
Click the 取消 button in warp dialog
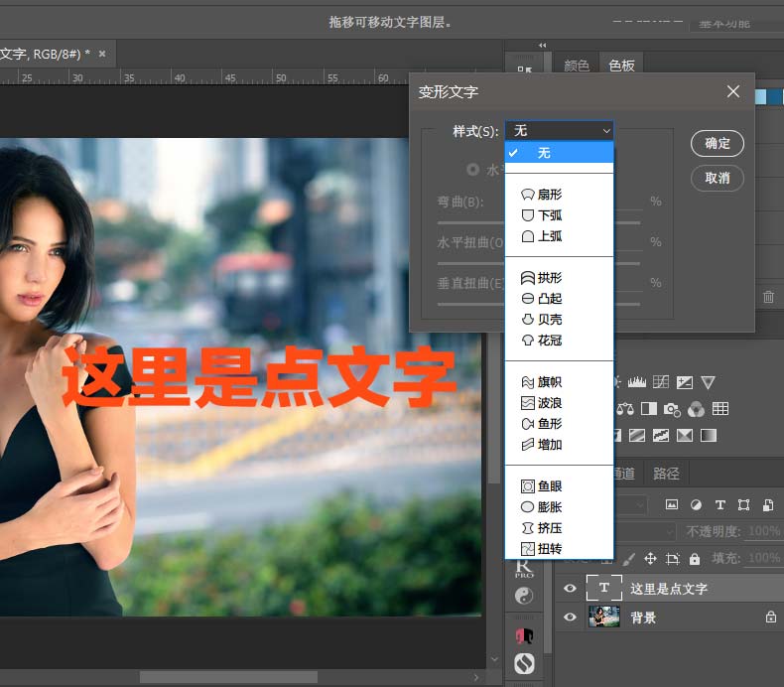pyautogui.click(x=718, y=179)
